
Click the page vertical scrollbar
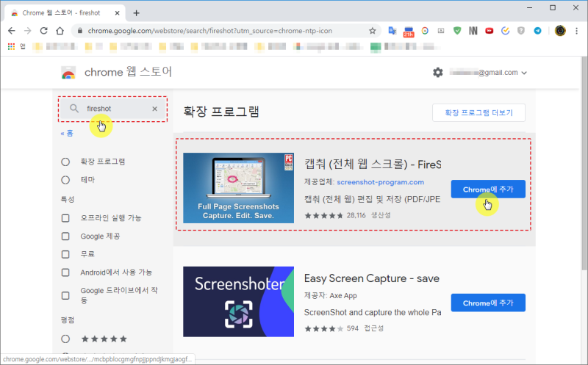pyautogui.click(x=584, y=163)
